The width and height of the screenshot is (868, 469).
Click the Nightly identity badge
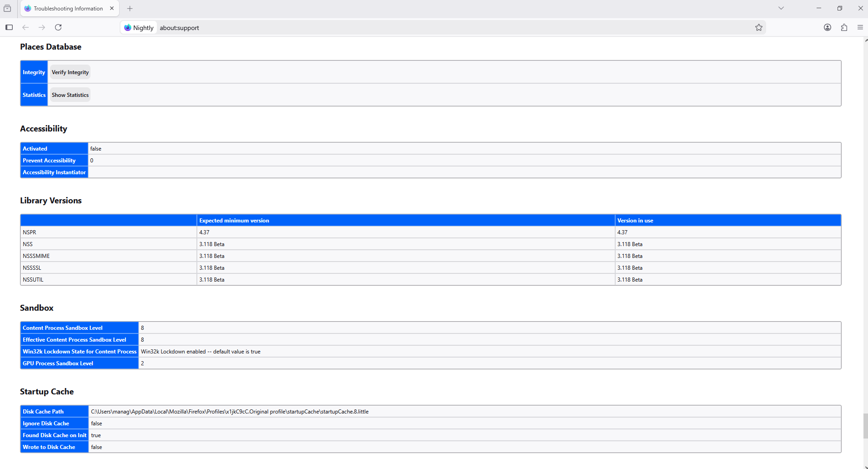[139, 28]
